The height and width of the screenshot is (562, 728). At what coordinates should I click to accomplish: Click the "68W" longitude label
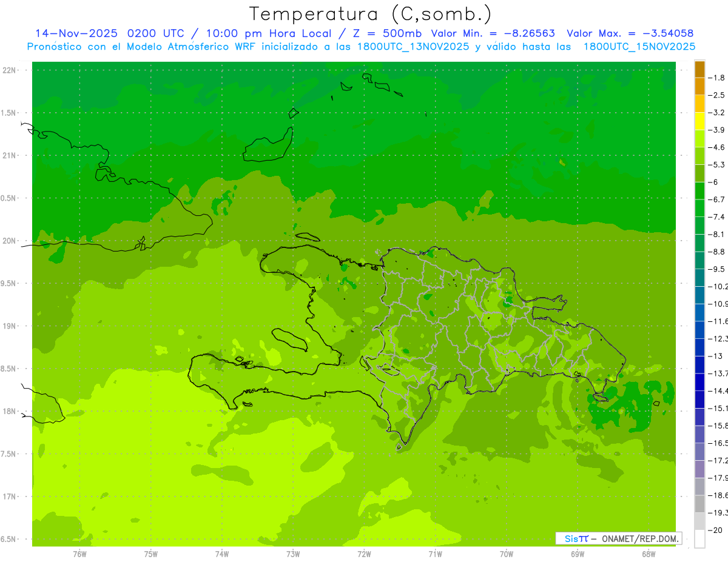click(x=648, y=554)
